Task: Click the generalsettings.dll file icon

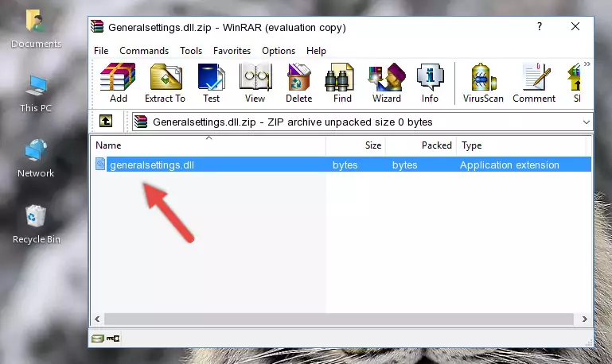Action: [100, 164]
